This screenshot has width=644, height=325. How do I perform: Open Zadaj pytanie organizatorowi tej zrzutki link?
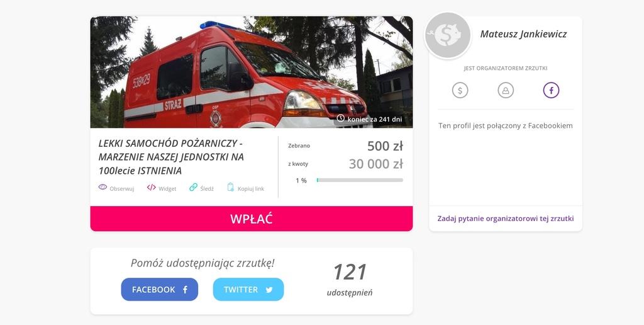505,219
